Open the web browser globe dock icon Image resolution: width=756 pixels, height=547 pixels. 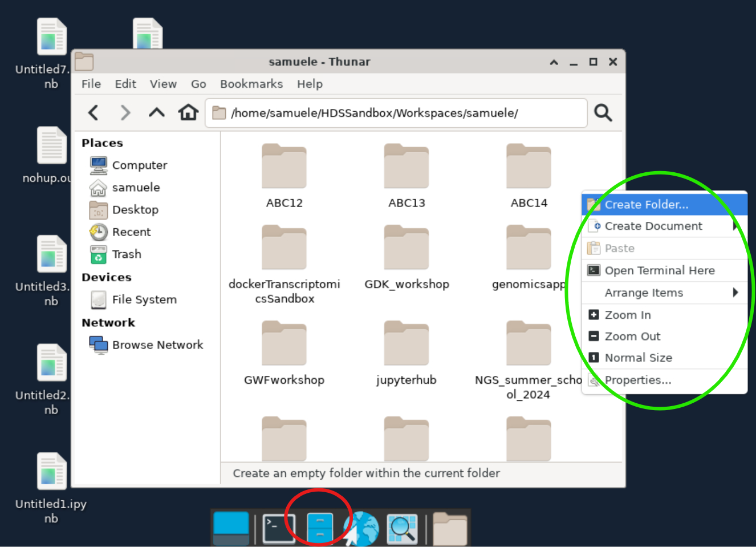point(361,529)
